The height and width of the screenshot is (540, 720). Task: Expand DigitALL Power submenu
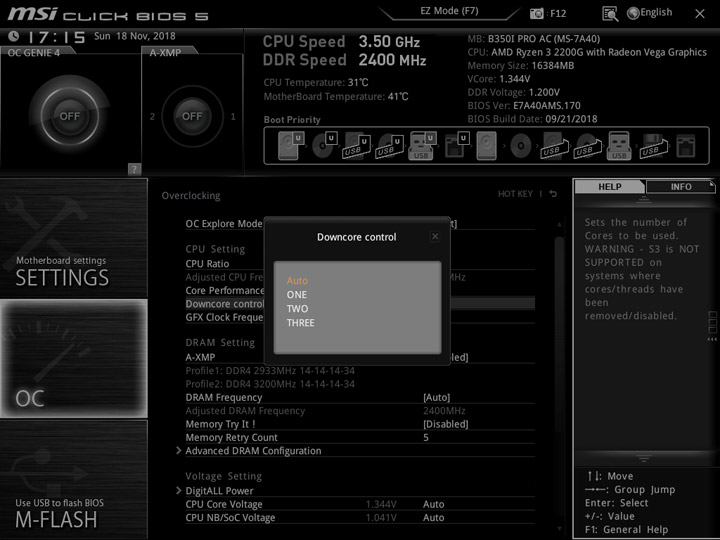click(x=219, y=491)
